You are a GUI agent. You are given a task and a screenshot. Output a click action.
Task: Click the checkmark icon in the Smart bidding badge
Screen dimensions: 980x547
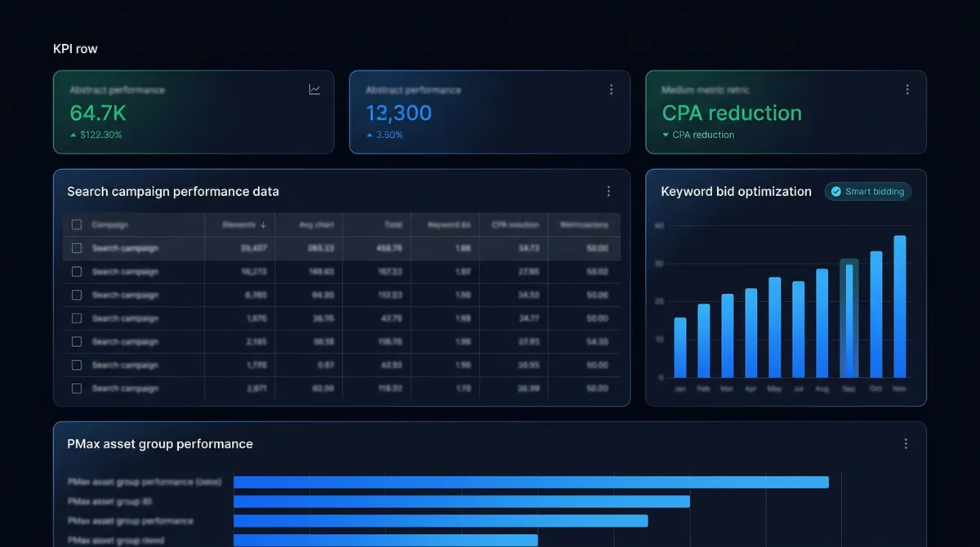click(835, 191)
